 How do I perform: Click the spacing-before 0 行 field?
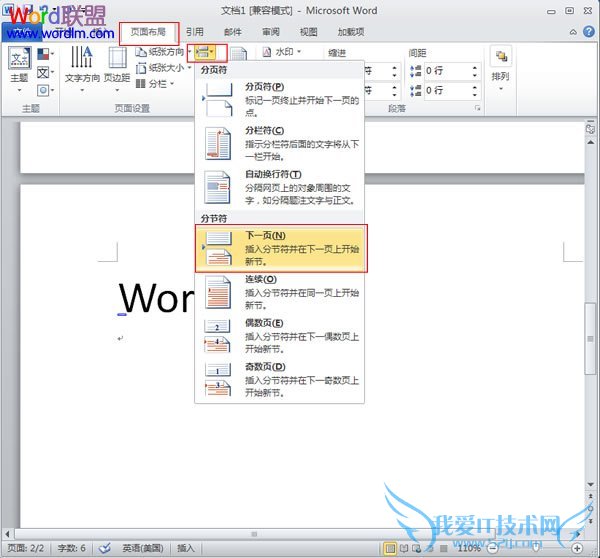[x=446, y=71]
